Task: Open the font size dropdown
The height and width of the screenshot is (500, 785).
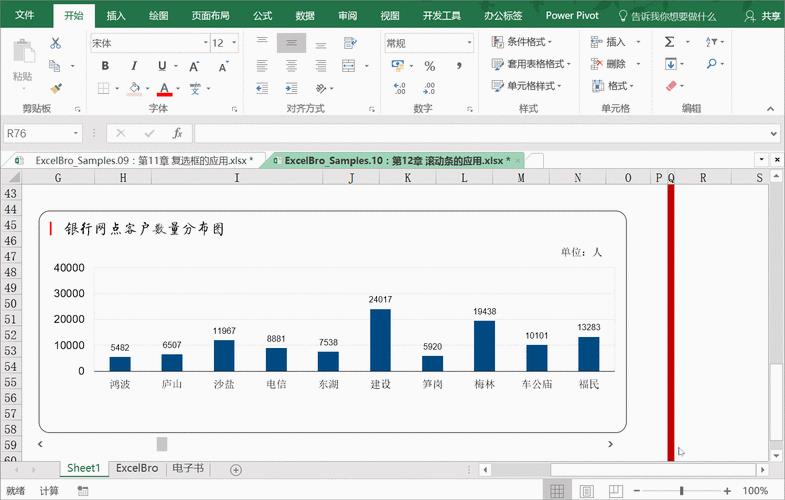Action: (x=234, y=43)
